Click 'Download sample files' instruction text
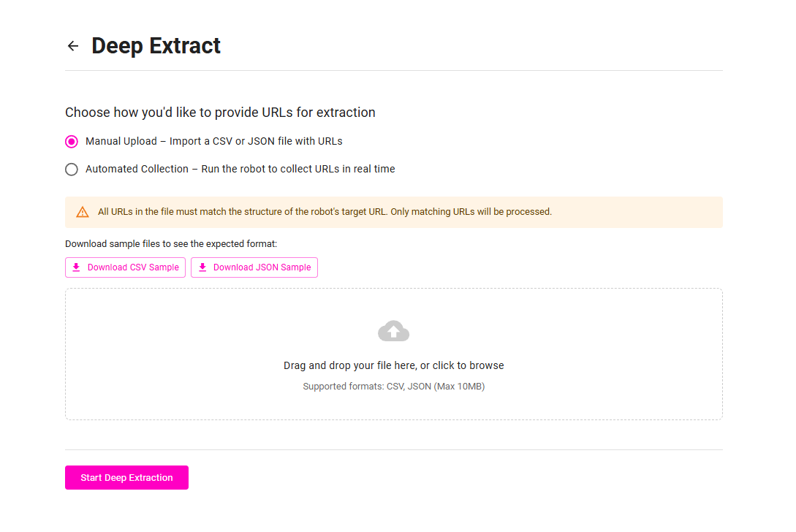 (171, 244)
